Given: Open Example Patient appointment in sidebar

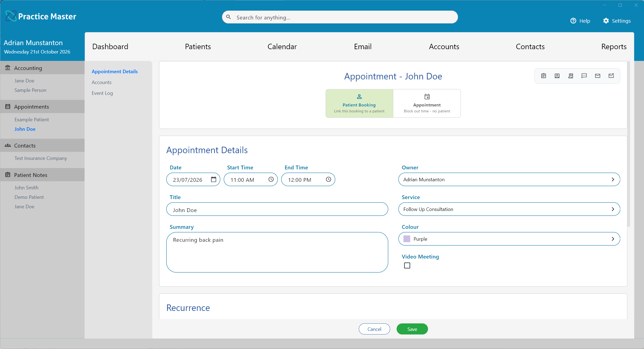Looking at the screenshot, I should pyautogui.click(x=32, y=119).
